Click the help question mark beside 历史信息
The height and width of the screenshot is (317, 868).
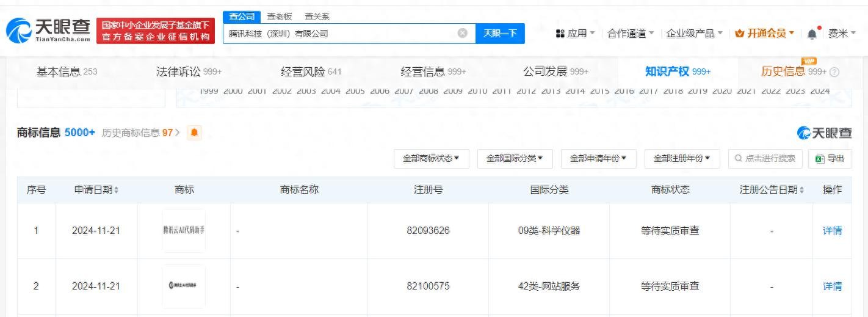pos(834,72)
